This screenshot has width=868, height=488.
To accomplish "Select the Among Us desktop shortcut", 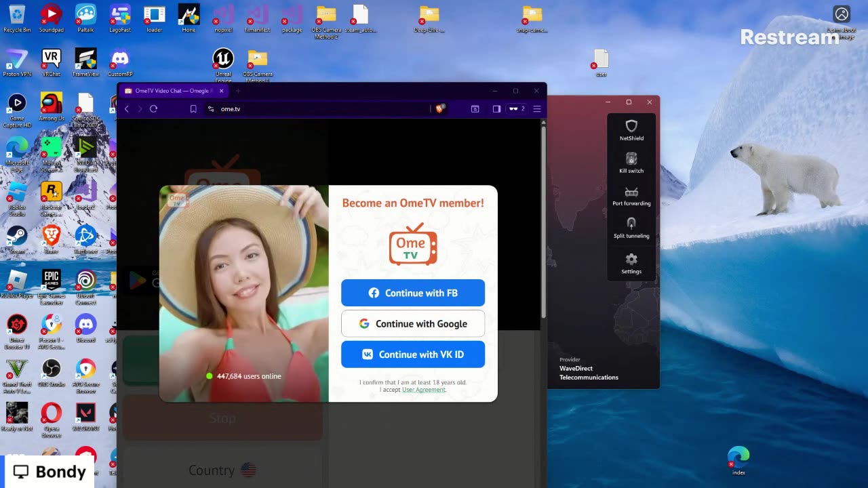I will coord(52,107).
